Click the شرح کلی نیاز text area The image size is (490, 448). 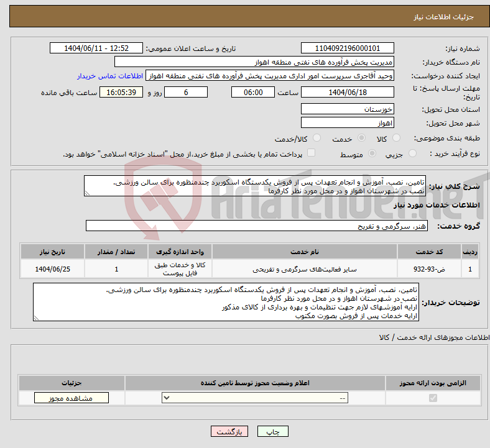[x=255, y=186]
